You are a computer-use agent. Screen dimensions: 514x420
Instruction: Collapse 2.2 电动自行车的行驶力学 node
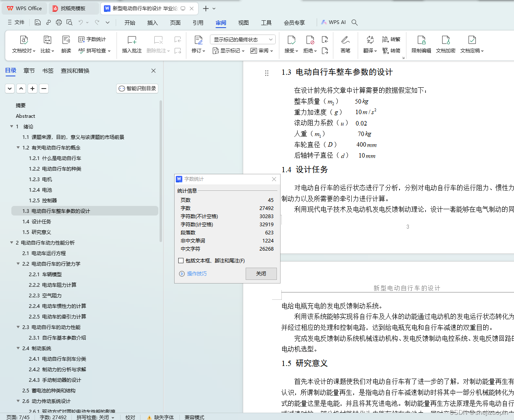coord(18,264)
